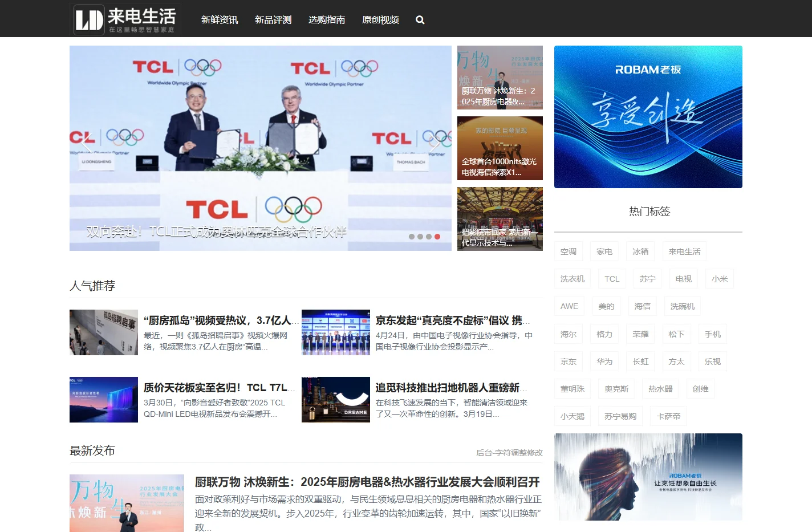This screenshot has height=532, width=812.
Task: Open TCL奥林匹克全球合作伙伴 slide headline
Action: (x=217, y=232)
